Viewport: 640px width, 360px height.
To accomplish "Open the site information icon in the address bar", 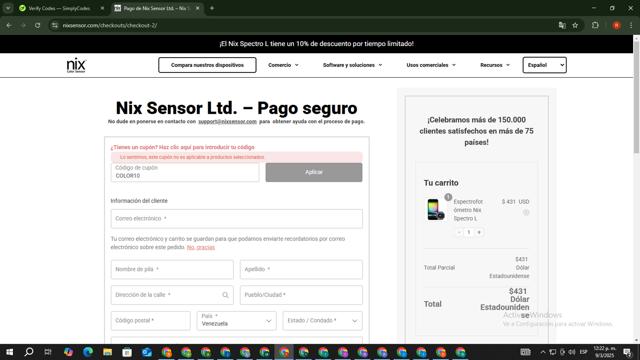I will (55, 25).
